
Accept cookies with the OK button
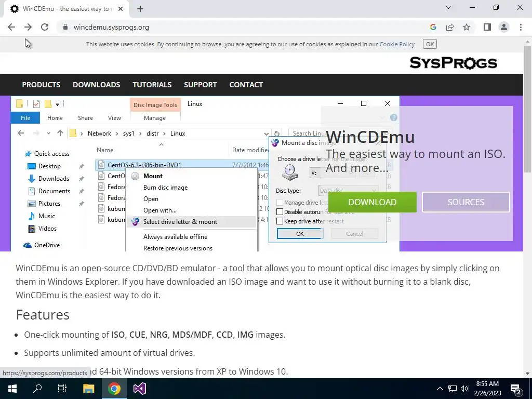[430, 44]
